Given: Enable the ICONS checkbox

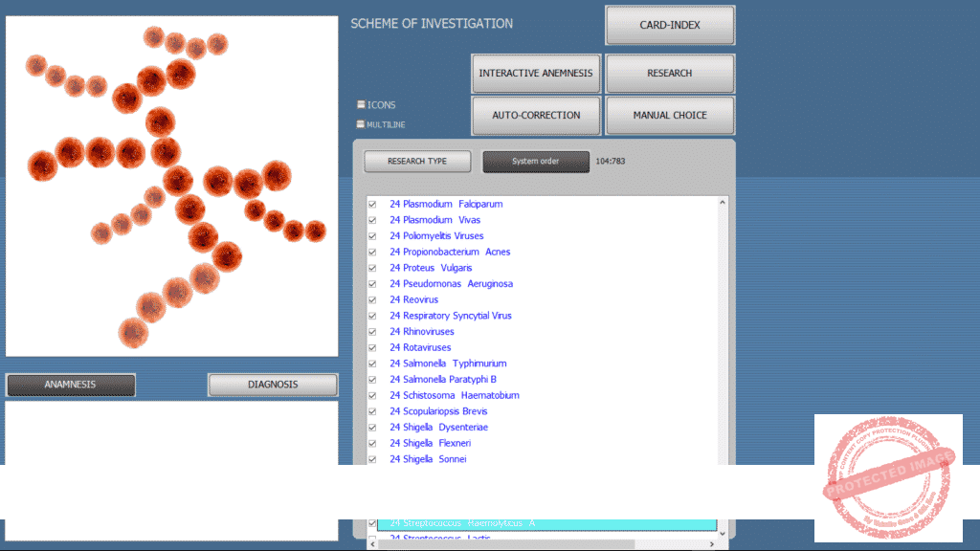Looking at the screenshot, I should tap(361, 104).
